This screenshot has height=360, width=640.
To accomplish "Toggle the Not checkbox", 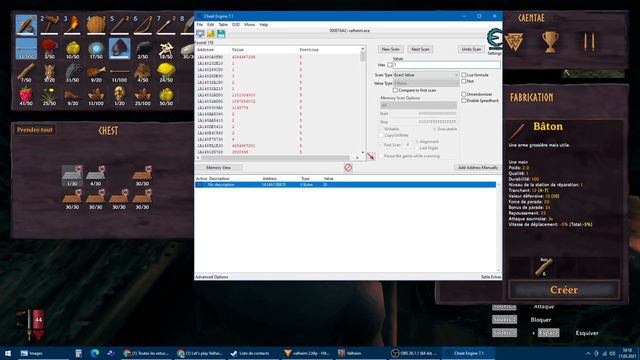I will pos(464,81).
